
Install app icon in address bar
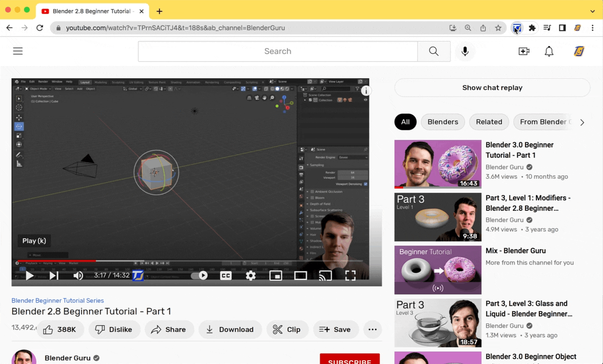[x=453, y=28]
